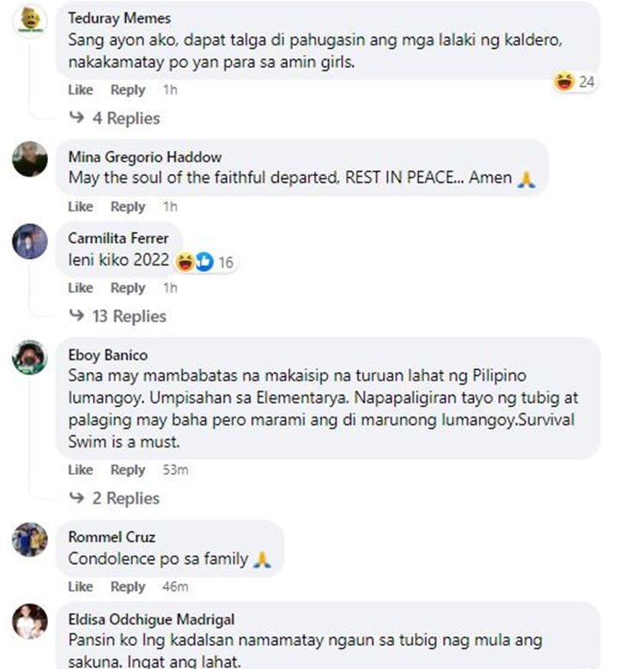Expand 13 Replies under Carmilita Ferrer

pyautogui.click(x=118, y=316)
